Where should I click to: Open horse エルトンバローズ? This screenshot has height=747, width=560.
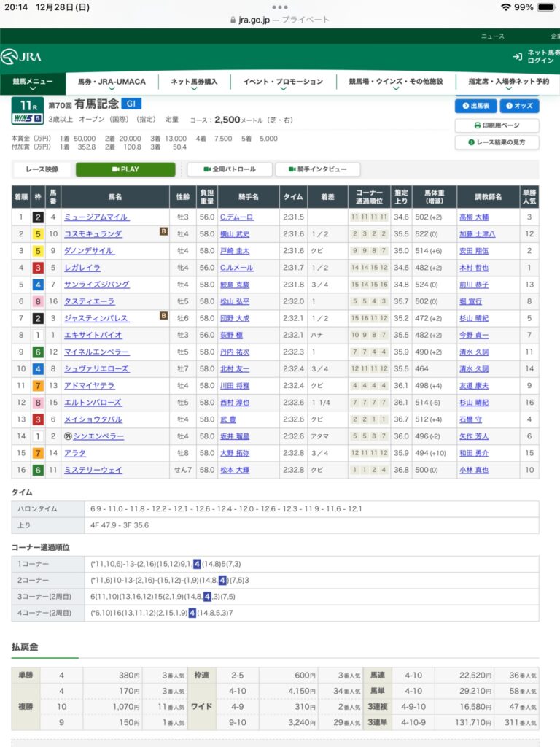pyautogui.click(x=93, y=403)
